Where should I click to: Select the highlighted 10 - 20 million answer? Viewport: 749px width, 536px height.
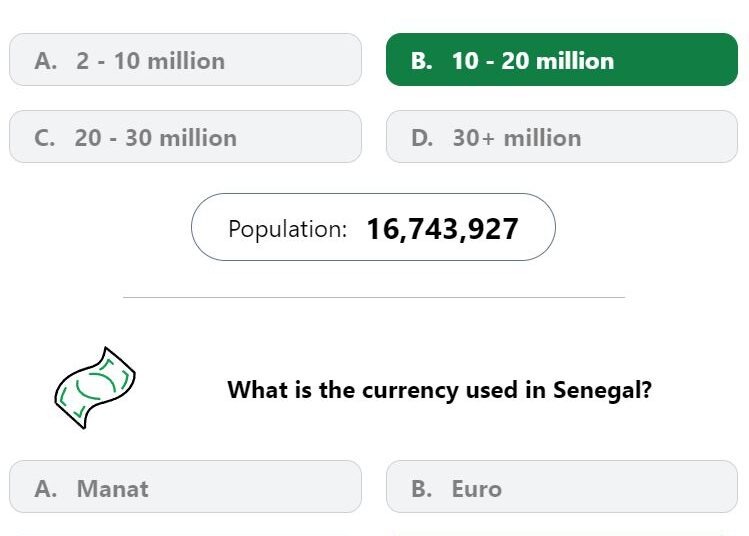pyautogui.click(x=562, y=60)
